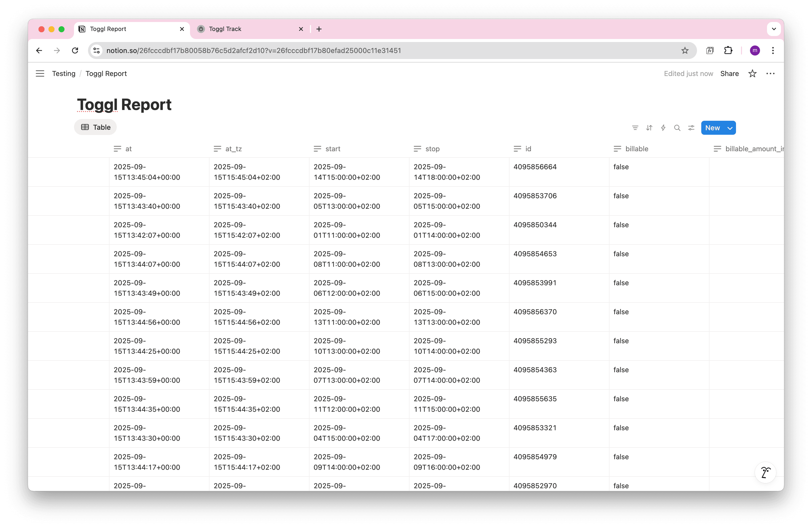The image size is (812, 528).
Task: Bookmark this page in address bar
Action: click(684, 50)
